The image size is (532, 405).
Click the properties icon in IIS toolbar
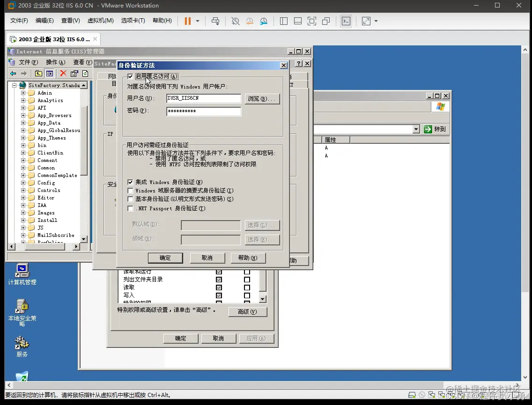pyautogui.click(x=74, y=73)
